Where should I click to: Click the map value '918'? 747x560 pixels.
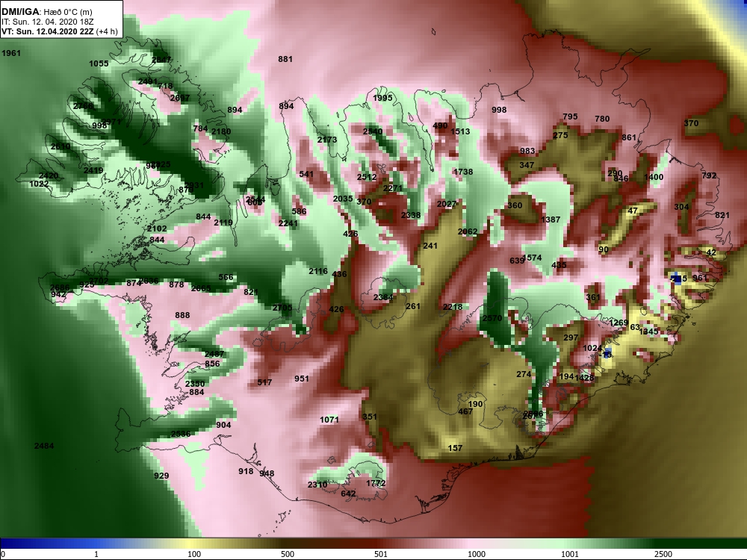click(x=246, y=471)
